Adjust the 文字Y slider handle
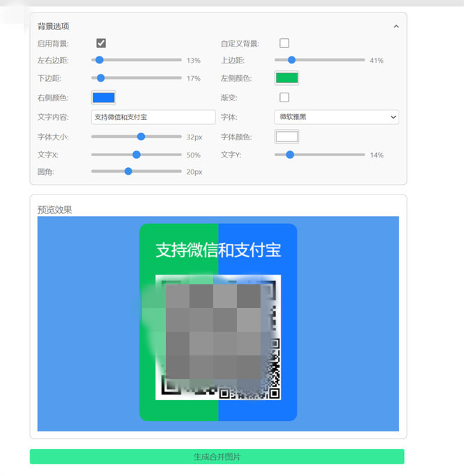The height and width of the screenshot is (476, 464). pyautogui.click(x=290, y=155)
